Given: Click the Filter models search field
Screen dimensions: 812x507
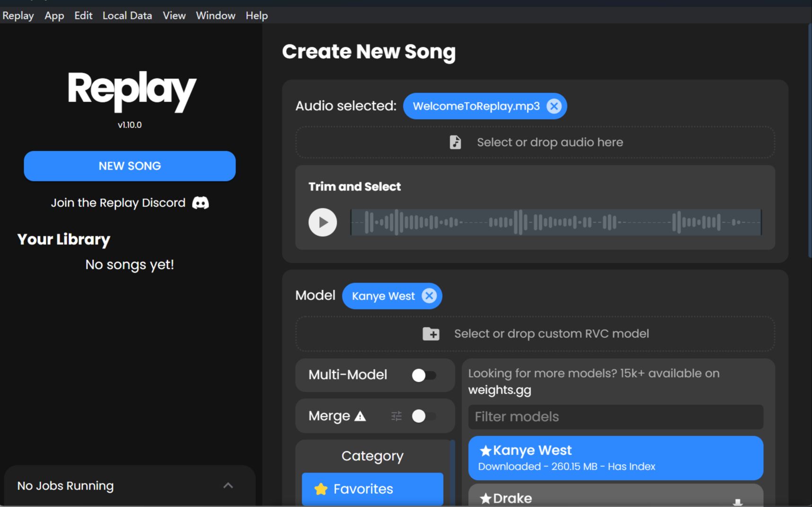Looking at the screenshot, I should pyautogui.click(x=616, y=417).
